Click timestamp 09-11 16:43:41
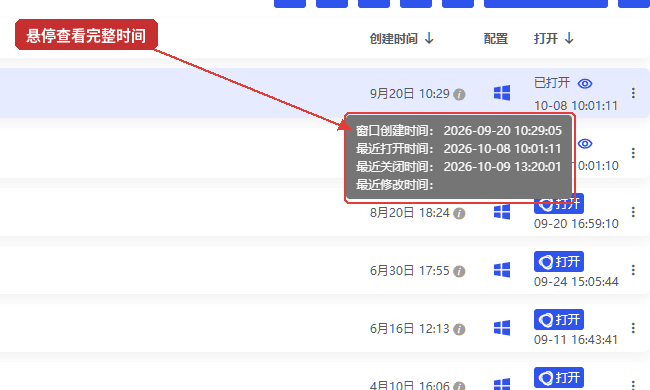650x390 pixels. (x=576, y=340)
